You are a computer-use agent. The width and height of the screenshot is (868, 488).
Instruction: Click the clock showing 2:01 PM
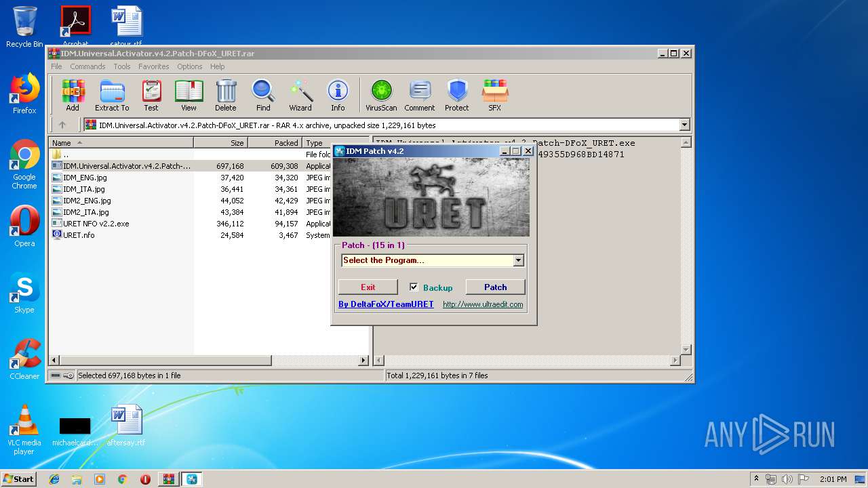833,479
